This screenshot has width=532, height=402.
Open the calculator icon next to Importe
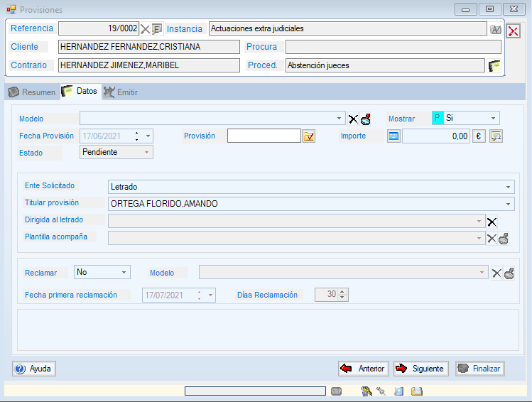tap(393, 136)
